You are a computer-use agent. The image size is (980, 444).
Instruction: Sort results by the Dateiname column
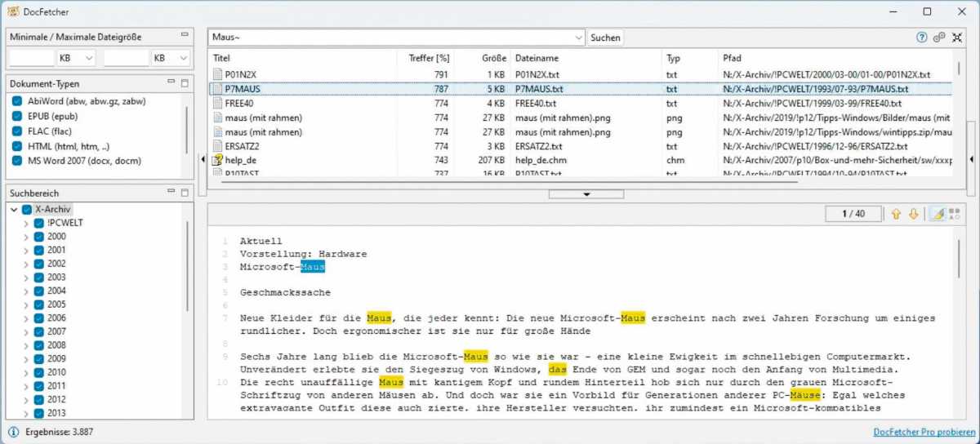[x=537, y=59]
